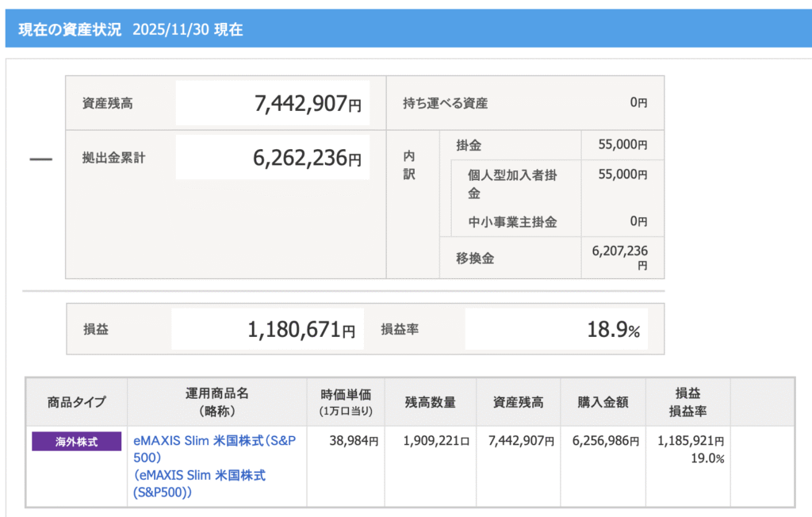Screen dimensions: 812x517
Task: Click the 持ち運べる資産 label
Action: point(446,103)
